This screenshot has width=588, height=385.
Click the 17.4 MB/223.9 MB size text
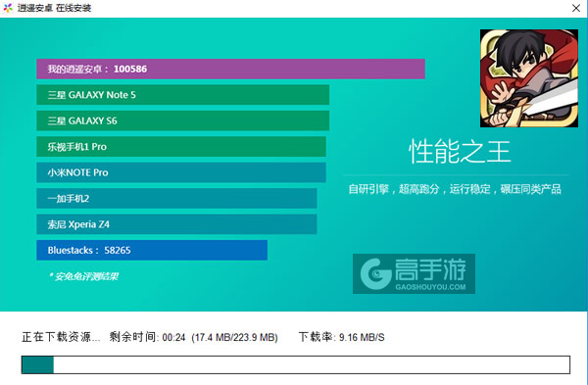[234, 337]
